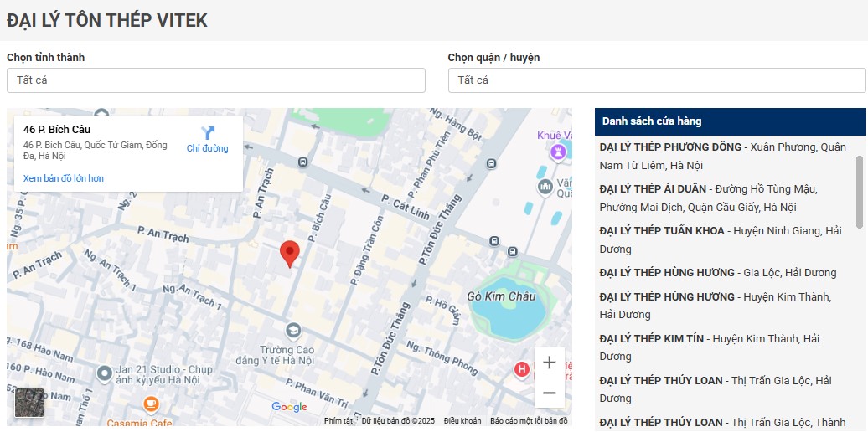The width and height of the screenshot is (868, 432).
Task: Zoom in on the map
Action: (549, 363)
